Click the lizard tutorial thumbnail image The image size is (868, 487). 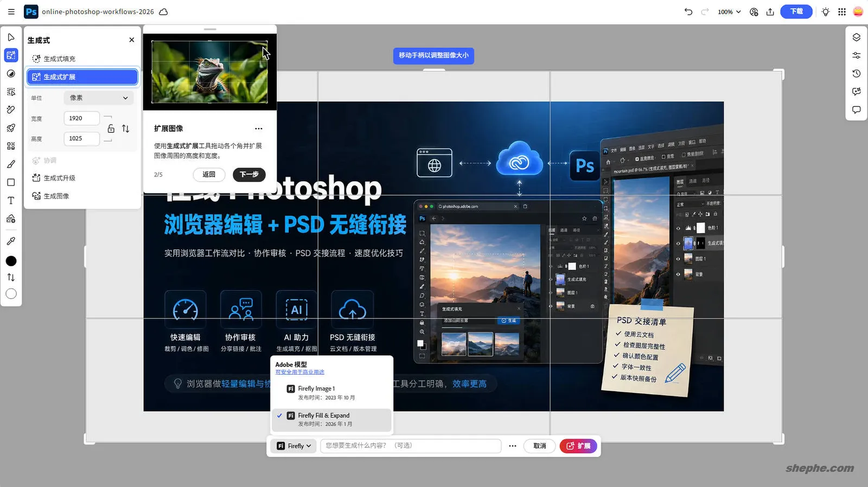[209, 72]
